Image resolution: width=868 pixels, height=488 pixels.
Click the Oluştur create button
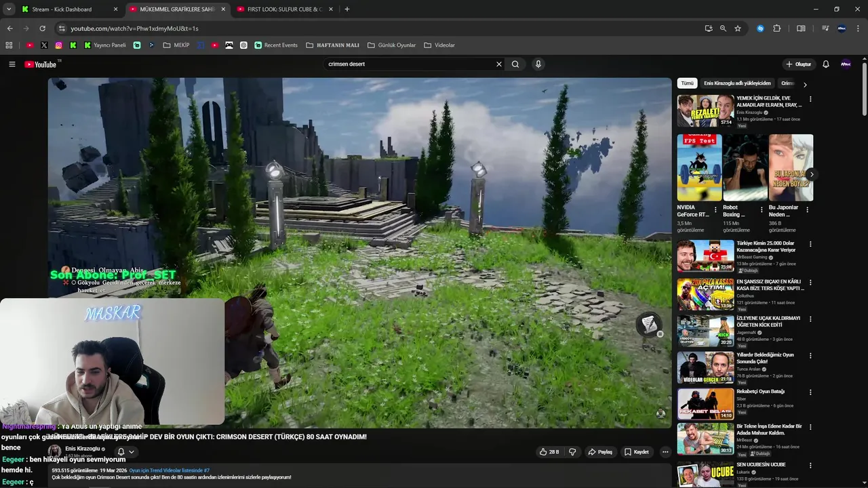pyautogui.click(x=798, y=64)
